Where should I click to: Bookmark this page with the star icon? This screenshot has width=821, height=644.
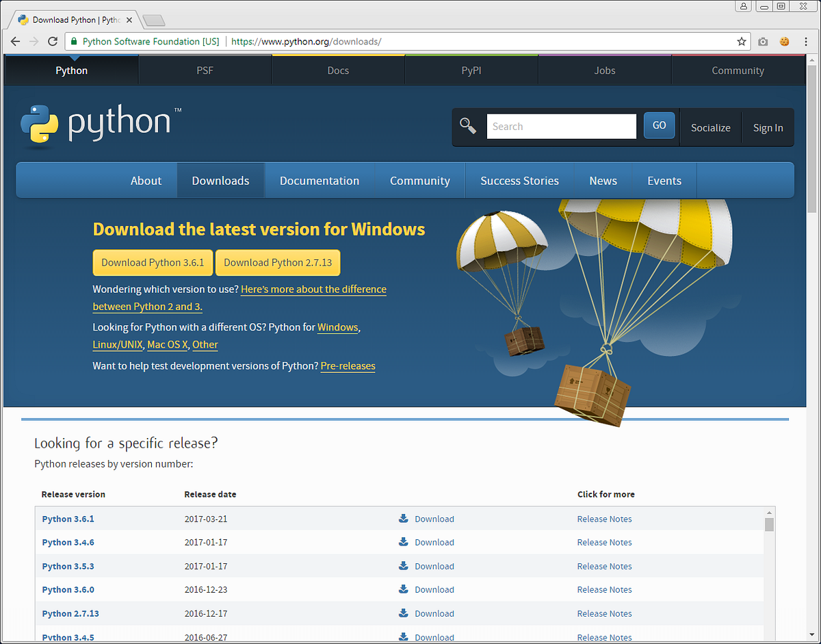point(741,41)
